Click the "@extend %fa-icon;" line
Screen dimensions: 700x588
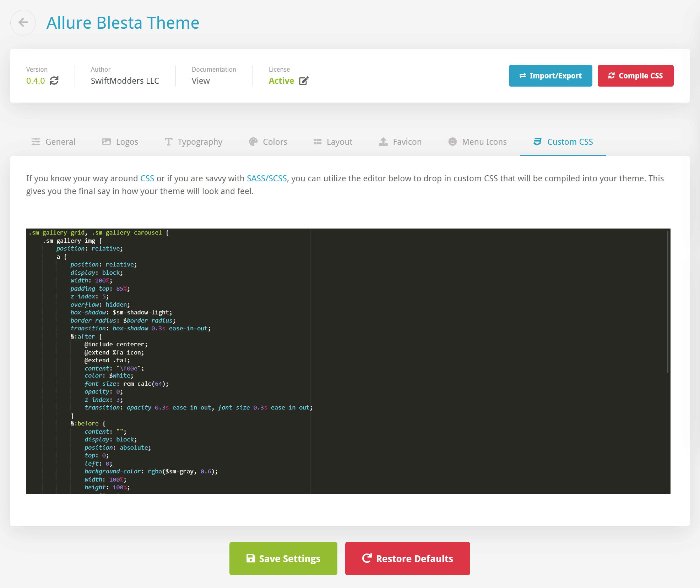[x=114, y=352]
